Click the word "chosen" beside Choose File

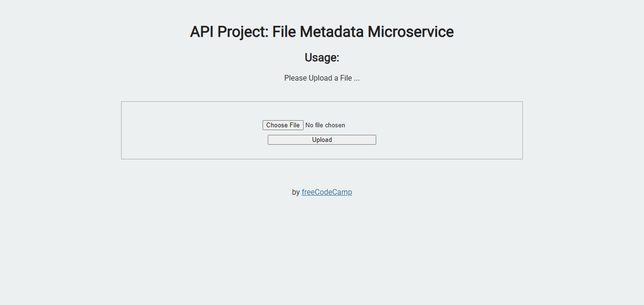click(335, 125)
